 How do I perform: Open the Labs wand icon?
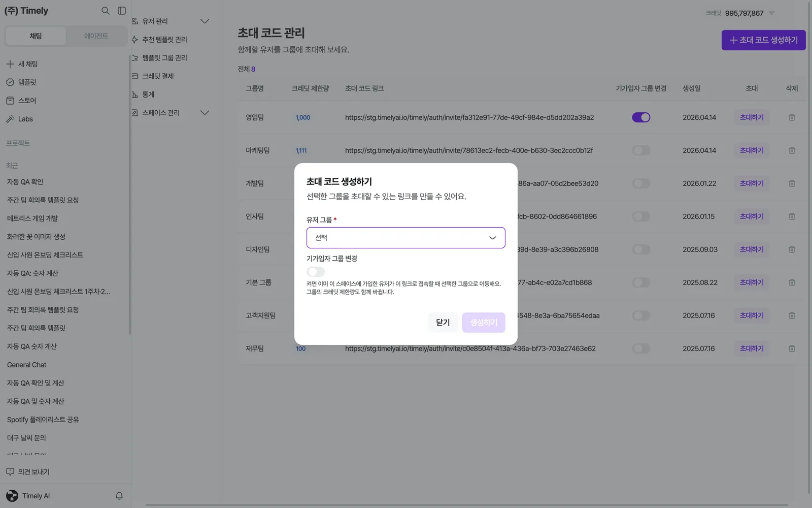pyautogui.click(x=10, y=119)
